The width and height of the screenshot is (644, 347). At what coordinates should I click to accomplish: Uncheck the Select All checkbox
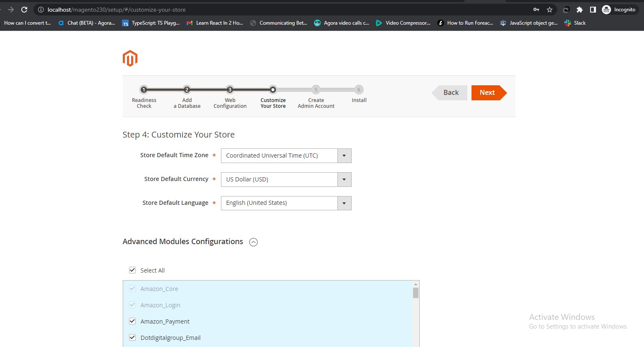[132, 270]
